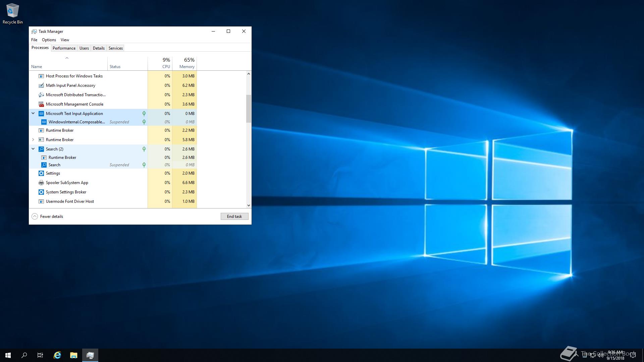Click the process list scrollbar thumb
This screenshot has width=644, height=362.
click(249, 109)
